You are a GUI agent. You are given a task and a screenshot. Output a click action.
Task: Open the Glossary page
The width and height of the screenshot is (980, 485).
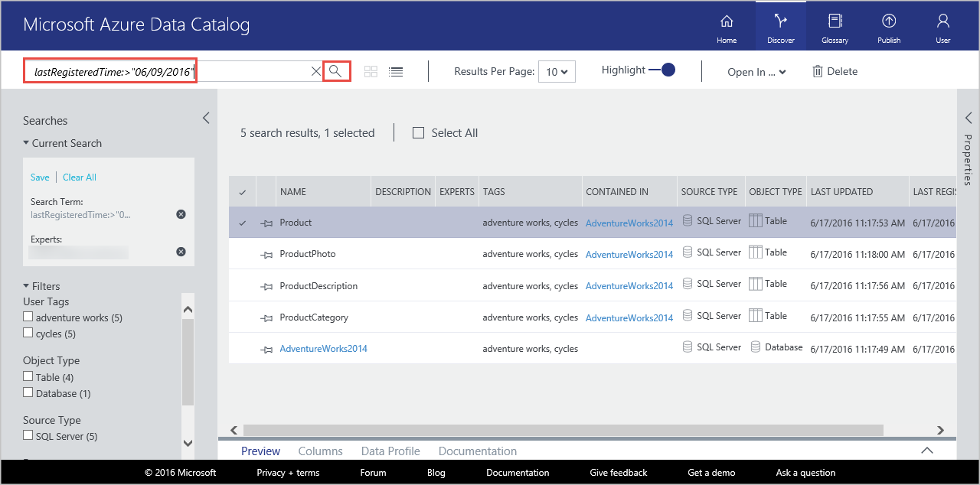(x=835, y=25)
